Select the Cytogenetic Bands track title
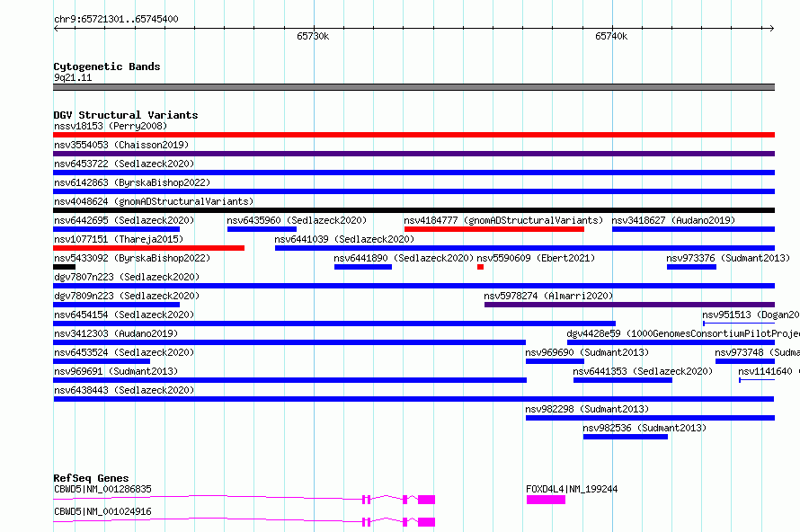The image size is (800, 532). [x=107, y=66]
